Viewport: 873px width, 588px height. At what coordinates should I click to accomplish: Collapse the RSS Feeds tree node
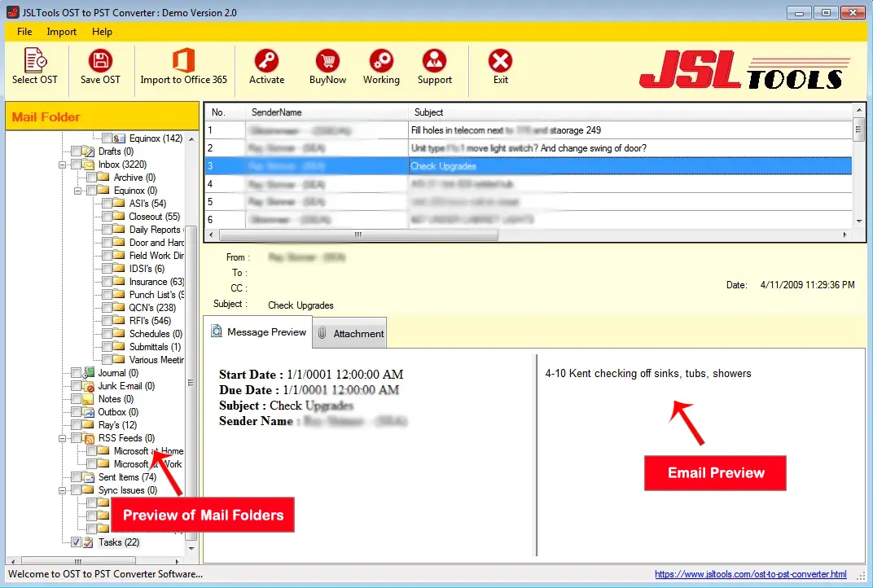(x=62, y=438)
